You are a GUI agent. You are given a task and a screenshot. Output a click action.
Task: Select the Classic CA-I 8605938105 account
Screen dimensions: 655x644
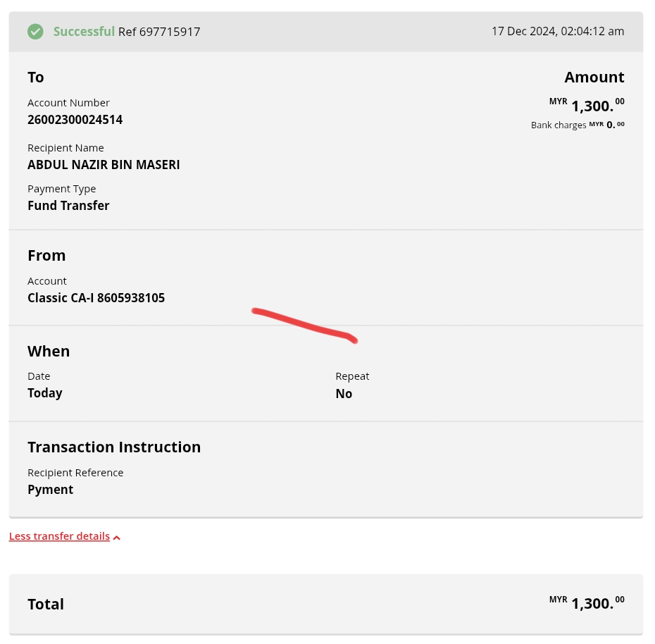96,298
